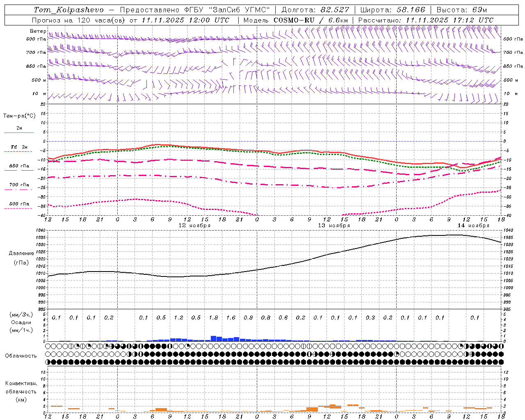525x420 pixels.
Task: Click the '(мм/1ч.)' precipitation unit label
Action: [21, 331]
